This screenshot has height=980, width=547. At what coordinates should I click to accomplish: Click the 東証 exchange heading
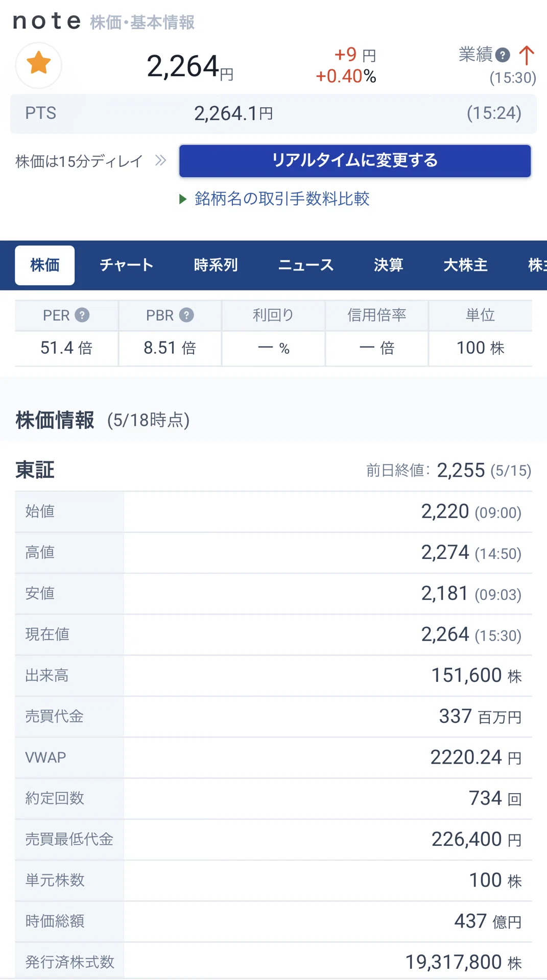[35, 470]
